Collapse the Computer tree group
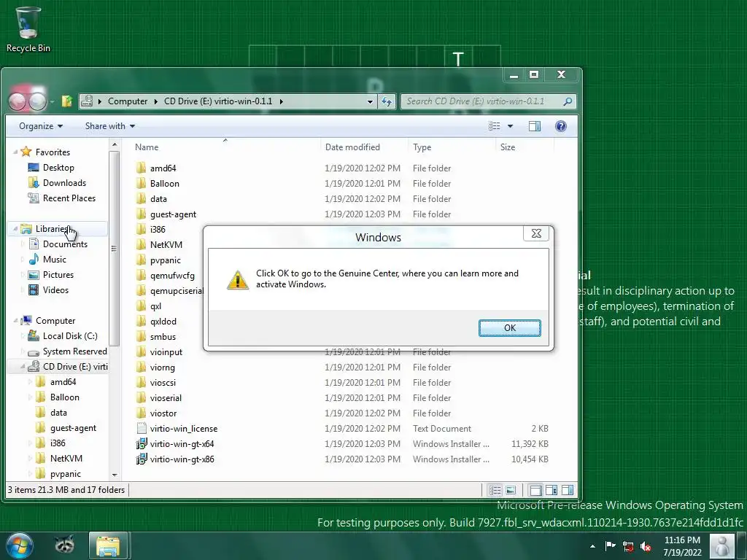747x560 pixels. click(x=15, y=321)
